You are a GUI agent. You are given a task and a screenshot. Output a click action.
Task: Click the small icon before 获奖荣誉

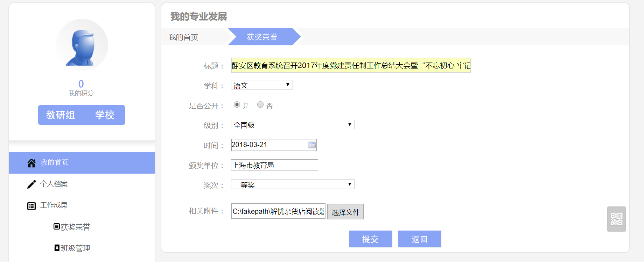(56, 227)
